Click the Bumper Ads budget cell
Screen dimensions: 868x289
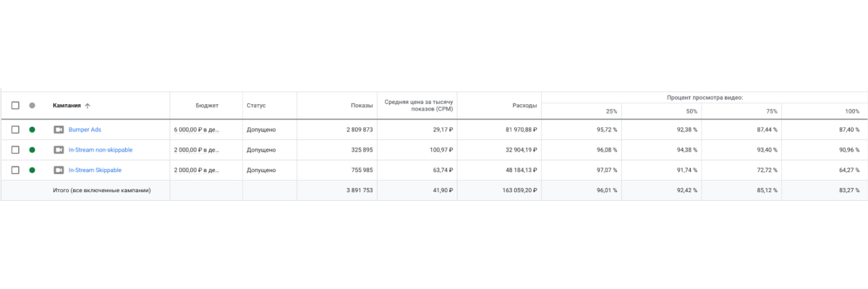[x=196, y=130]
